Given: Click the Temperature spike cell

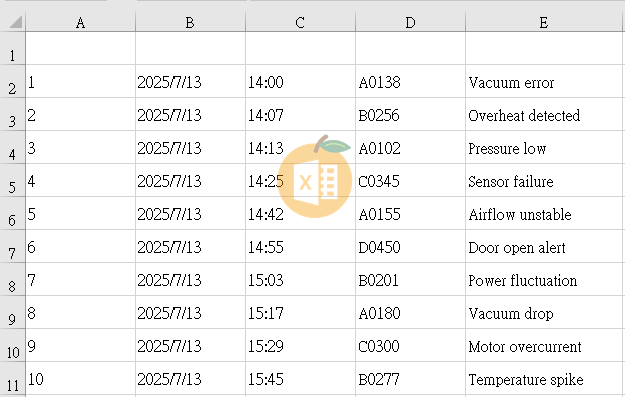Looking at the screenshot, I should pos(544,379).
